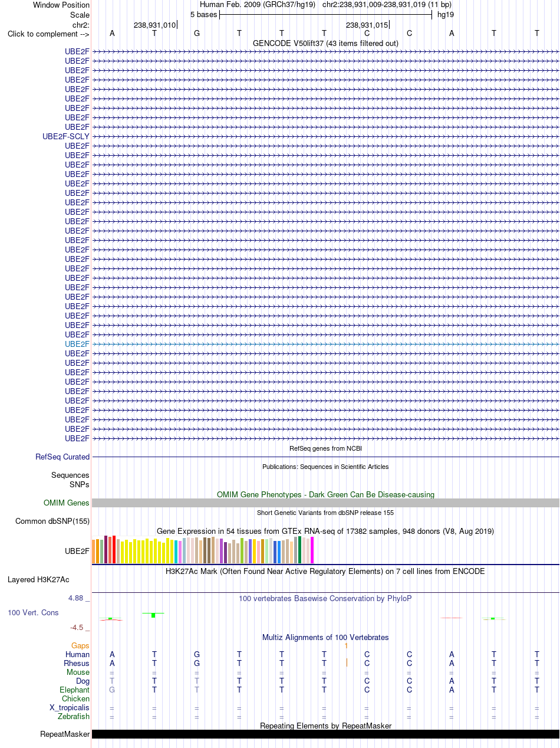Select the Dog alignment row label
This screenshot has height=748, width=560.
83,681
